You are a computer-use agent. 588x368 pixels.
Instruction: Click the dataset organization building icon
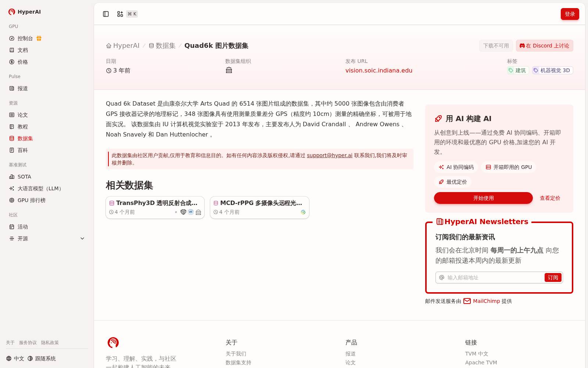tap(229, 70)
